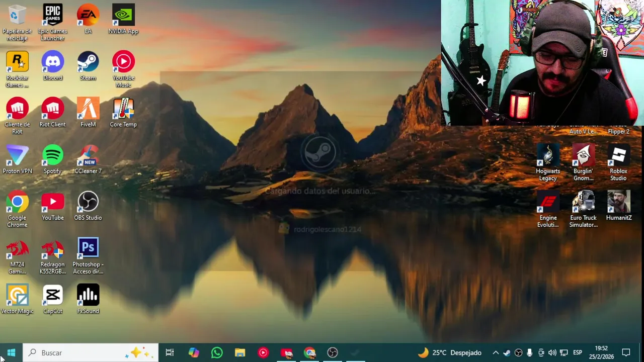Select the Cliente de Riot icon
Screen dimensions: 644x362
17,116
